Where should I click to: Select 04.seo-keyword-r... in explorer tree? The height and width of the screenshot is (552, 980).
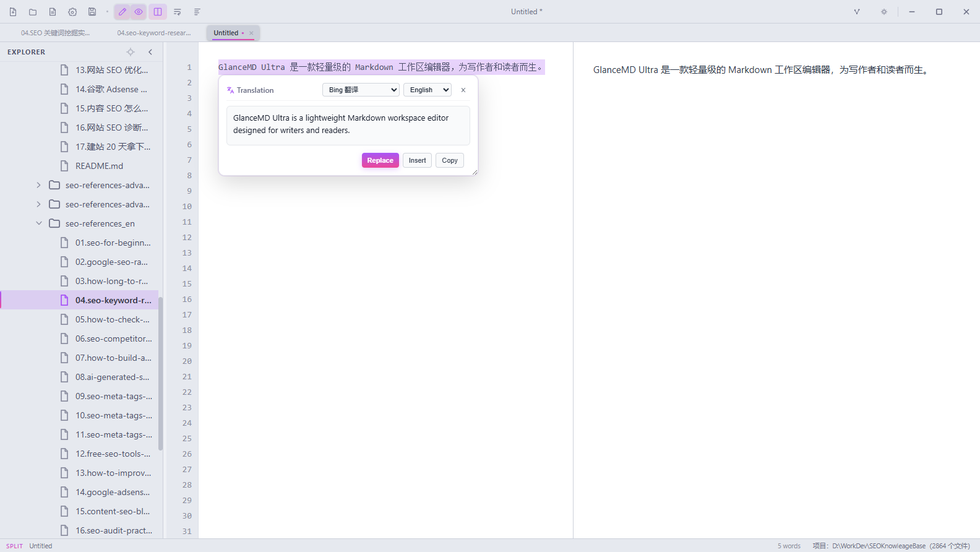pos(79,300)
